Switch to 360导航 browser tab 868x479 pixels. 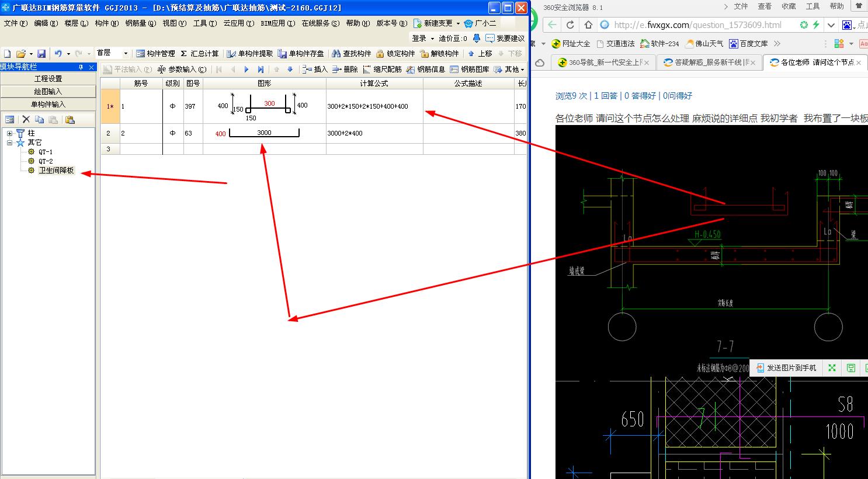603,63
